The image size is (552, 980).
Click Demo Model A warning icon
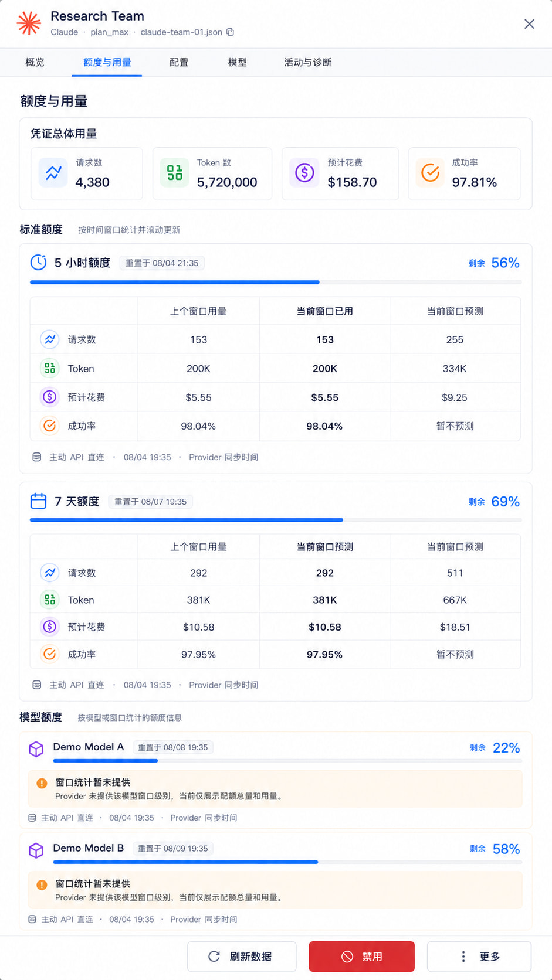point(42,783)
